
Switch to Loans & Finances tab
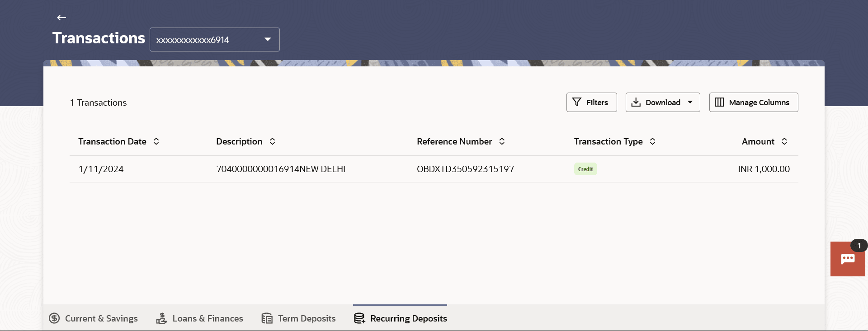coord(199,318)
